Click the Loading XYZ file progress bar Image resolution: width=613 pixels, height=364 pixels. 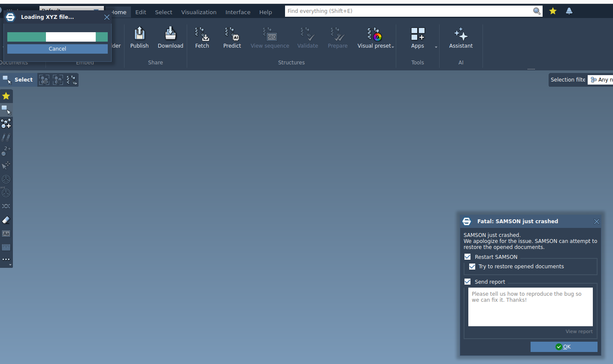[x=58, y=37]
